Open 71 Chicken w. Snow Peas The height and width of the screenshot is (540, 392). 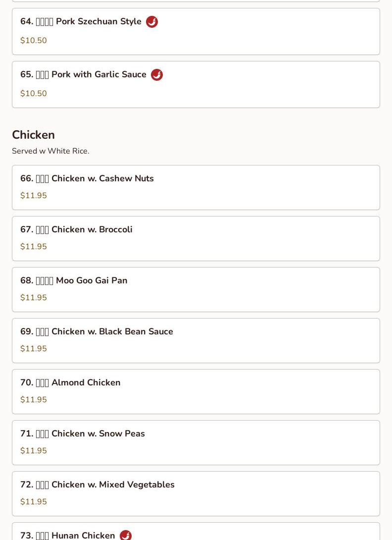(196, 442)
